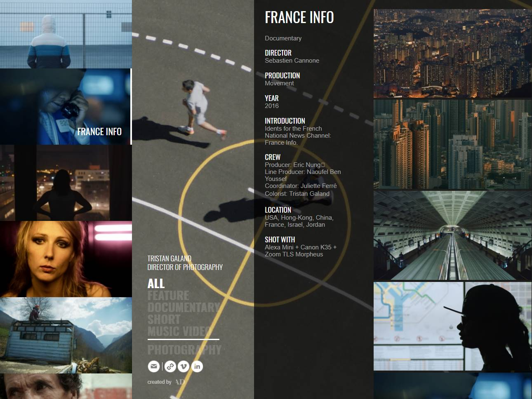This screenshot has height=399, width=532.
Task: Click the 'Alexa Mini + Canon K35 +' line
Action: pos(301,247)
